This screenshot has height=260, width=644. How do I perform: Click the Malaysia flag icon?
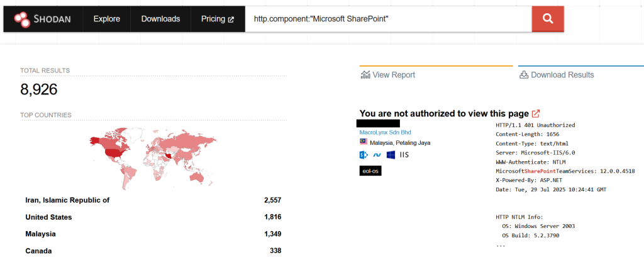click(363, 142)
